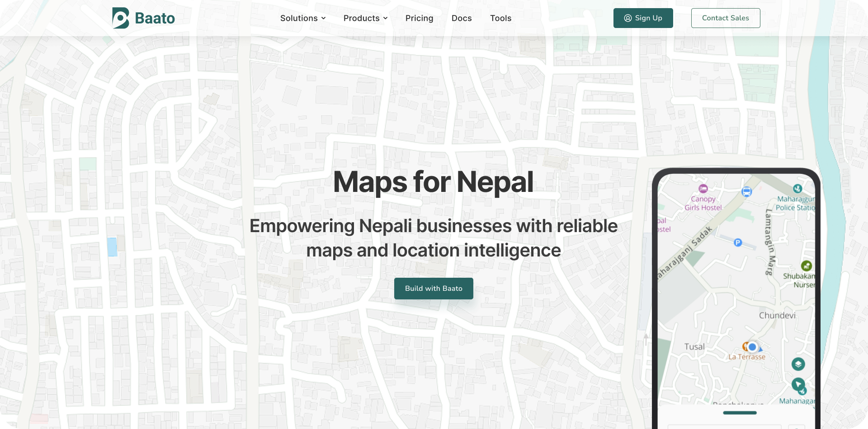This screenshot has height=429, width=868.
Task: Select the blue bus stop marker icon
Action: (746, 192)
